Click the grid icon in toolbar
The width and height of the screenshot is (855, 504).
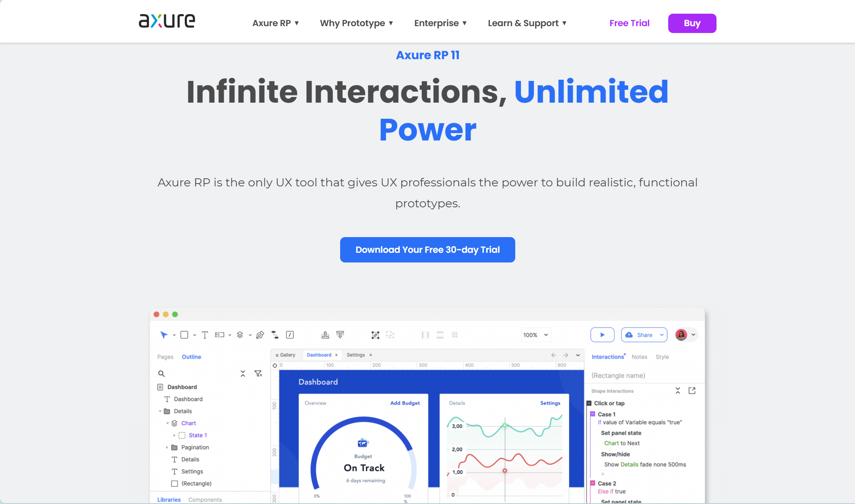point(455,335)
